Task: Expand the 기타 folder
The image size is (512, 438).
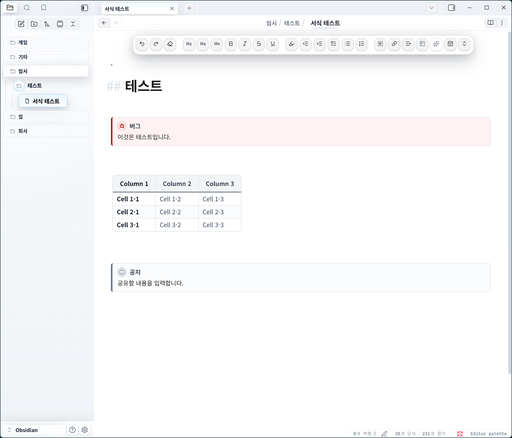Action: pos(46,57)
